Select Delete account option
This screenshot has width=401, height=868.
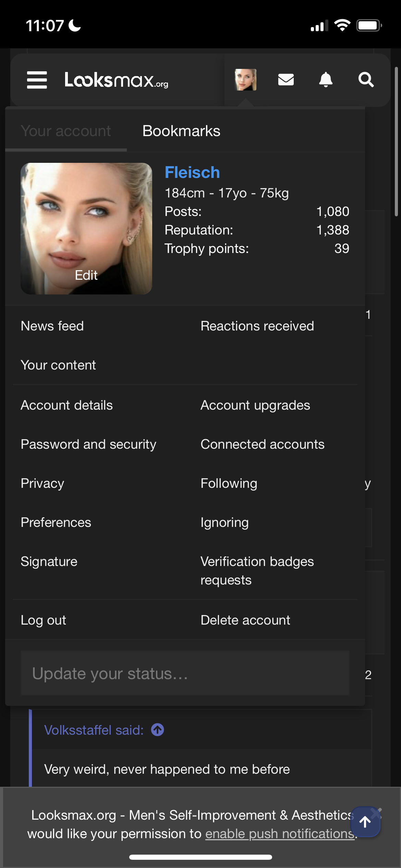coord(245,620)
